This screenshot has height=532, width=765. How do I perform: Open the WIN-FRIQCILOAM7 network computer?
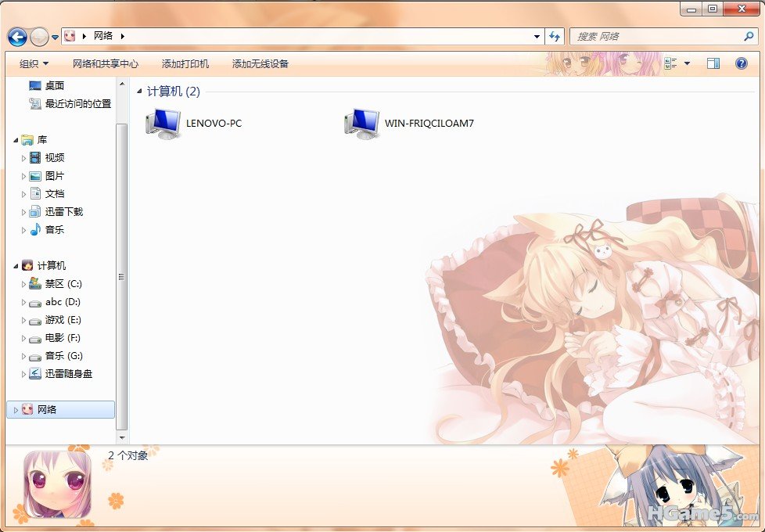click(x=361, y=124)
